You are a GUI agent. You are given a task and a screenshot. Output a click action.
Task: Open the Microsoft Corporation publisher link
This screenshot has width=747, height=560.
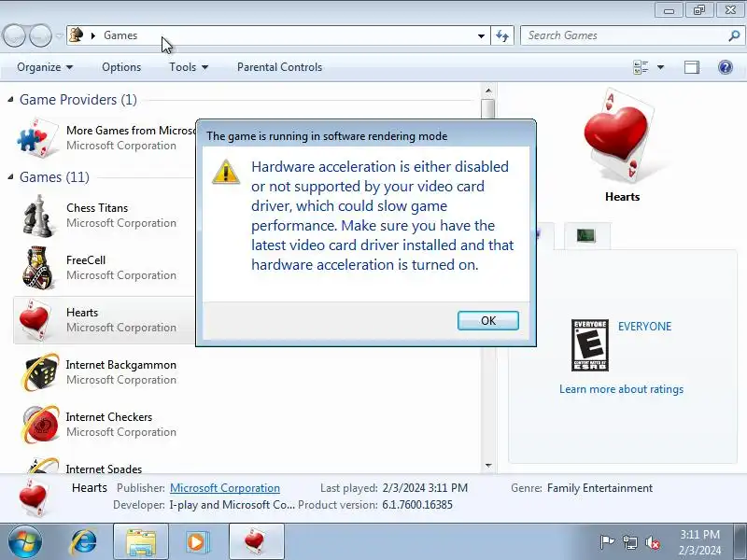(225, 488)
